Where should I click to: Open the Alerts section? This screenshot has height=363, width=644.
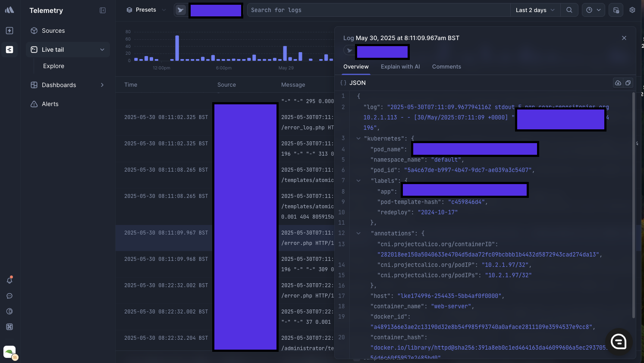click(50, 104)
